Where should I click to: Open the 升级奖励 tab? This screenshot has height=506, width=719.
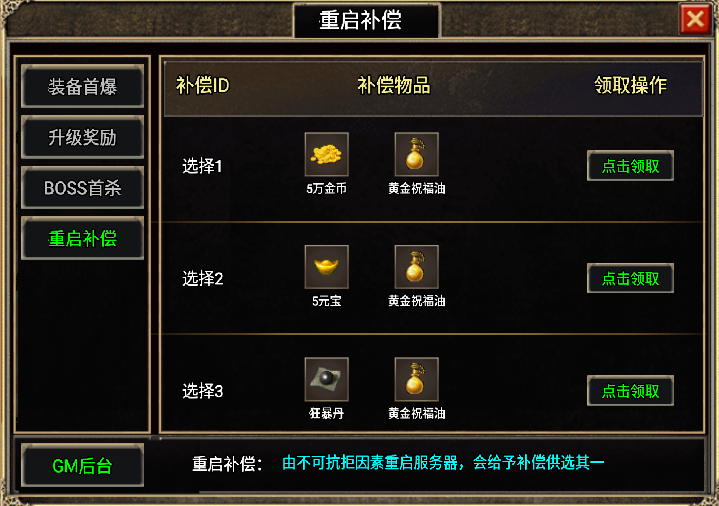[x=83, y=137]
